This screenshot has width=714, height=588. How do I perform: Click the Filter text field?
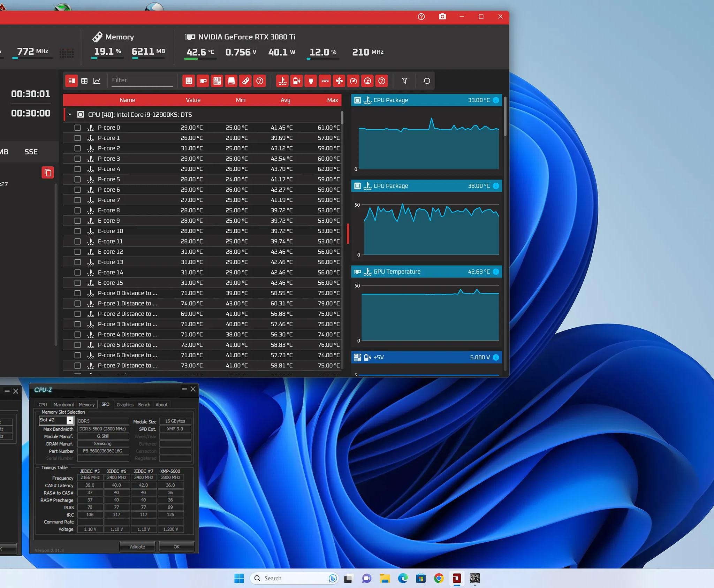pos(142,81)
